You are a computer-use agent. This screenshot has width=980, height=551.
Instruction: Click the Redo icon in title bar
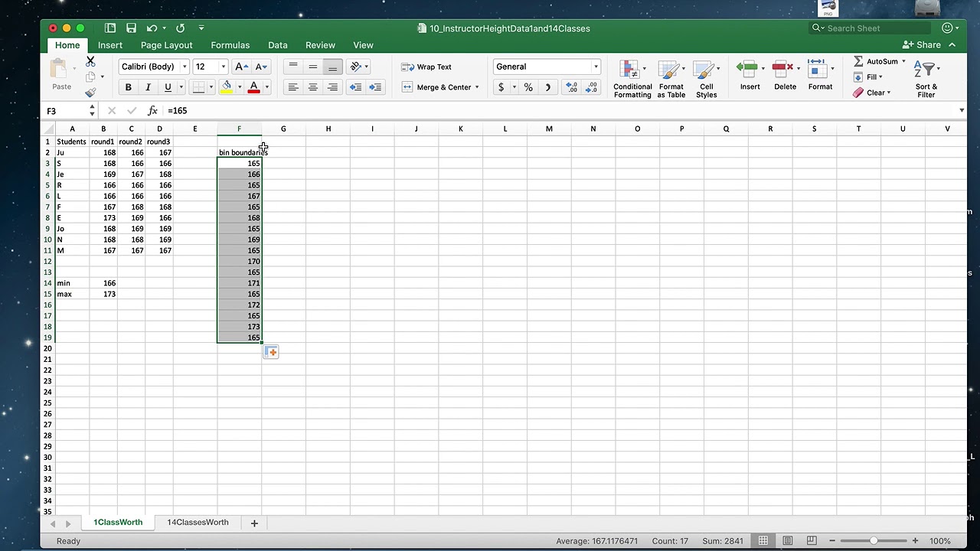180,28
